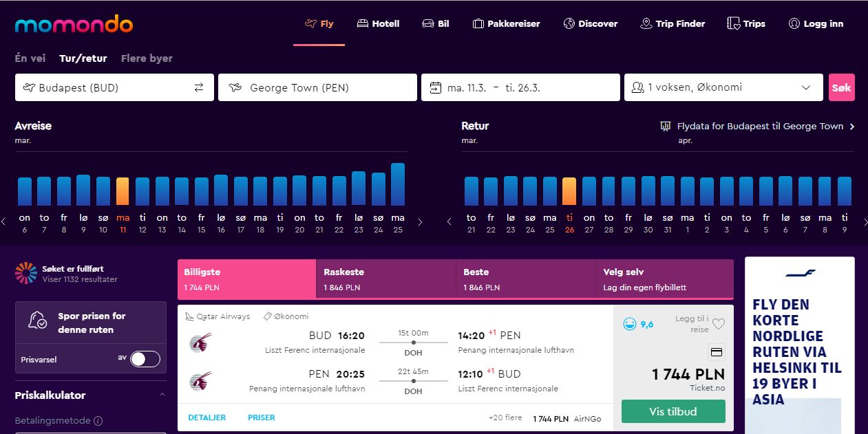
Task: Toggle the Prisvarsel switch on
Action: point(145,358)
